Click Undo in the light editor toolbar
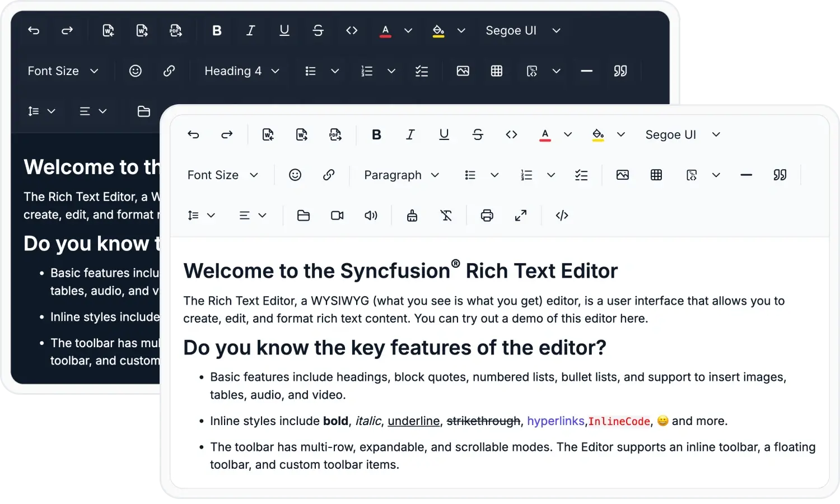840x504 pixels. (193, 135)
